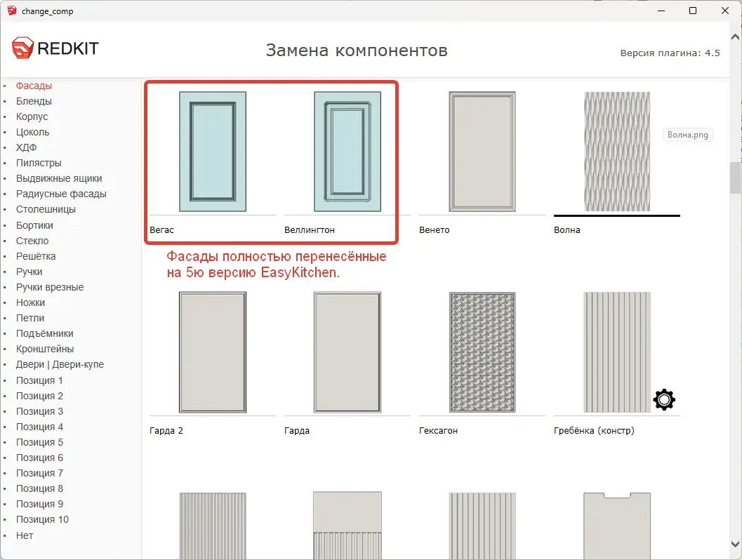Viewport: 742px width, 560px height.
Task: Open settings gear on Гребёнка (констр) panel
Action: tap(663, 399)
